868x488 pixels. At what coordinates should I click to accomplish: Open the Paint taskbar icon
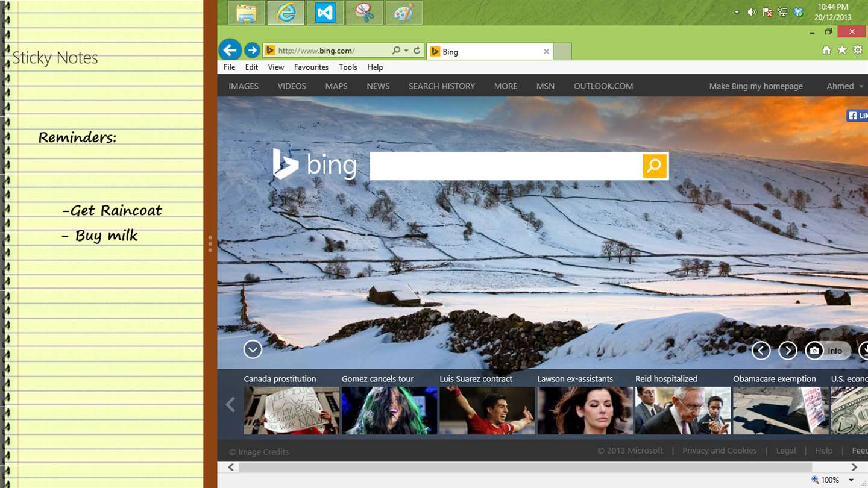[x=404, y=13]
